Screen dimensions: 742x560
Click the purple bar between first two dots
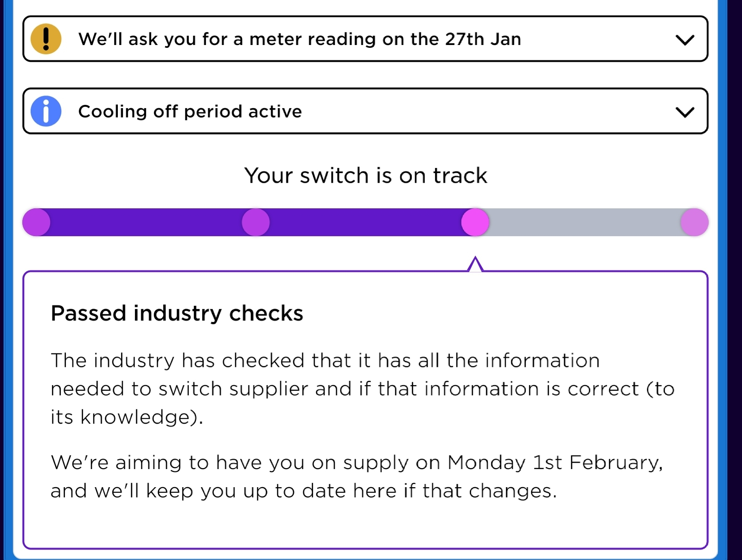tap(146, 222)
